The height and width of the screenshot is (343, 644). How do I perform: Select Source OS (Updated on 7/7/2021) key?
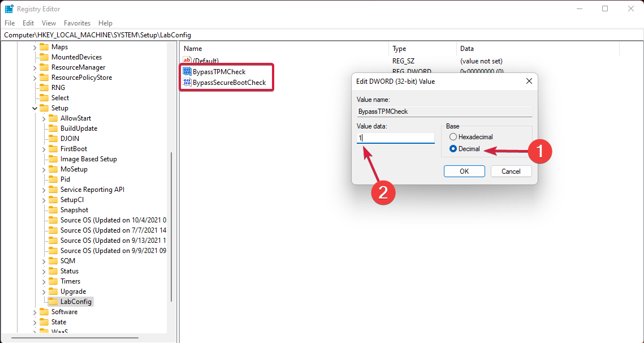[x=113, y=230]
